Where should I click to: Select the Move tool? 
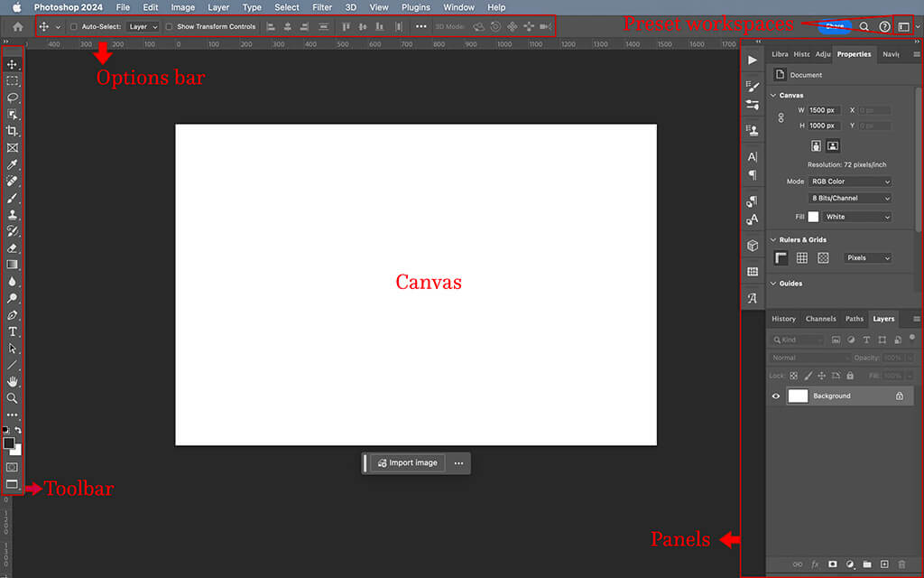coord(13,65)
